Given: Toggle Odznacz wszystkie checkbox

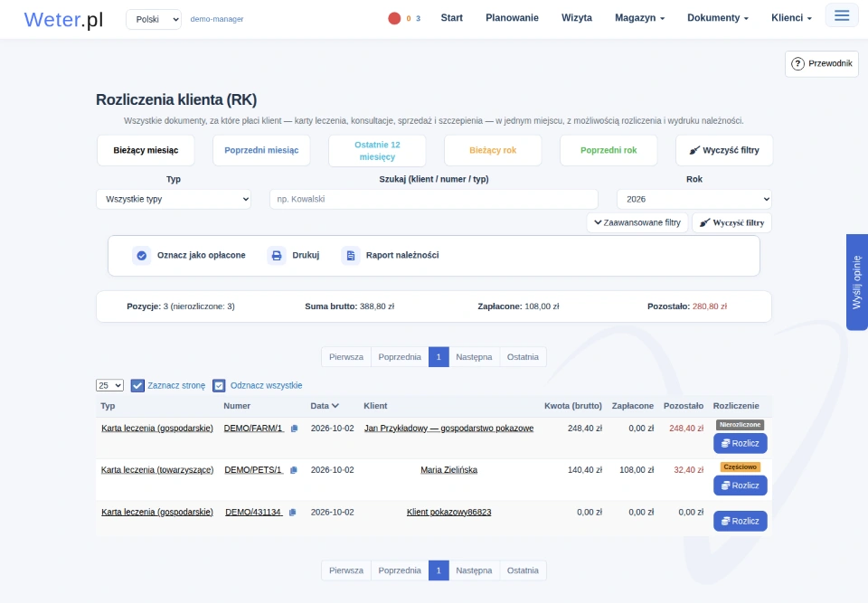Looking at the screenshot, I should [219, 385].
